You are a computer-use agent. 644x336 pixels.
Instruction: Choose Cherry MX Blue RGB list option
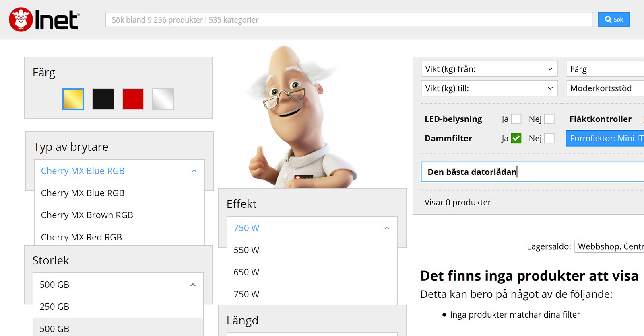point(120,193)
